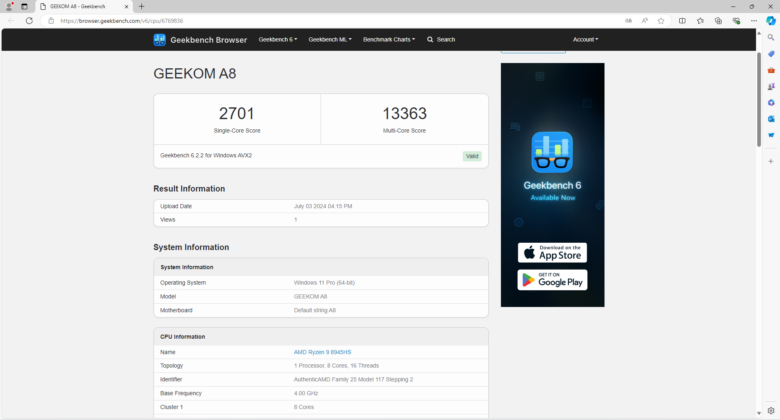Open sidebar Outlook icon

click(x=771, y=119)
